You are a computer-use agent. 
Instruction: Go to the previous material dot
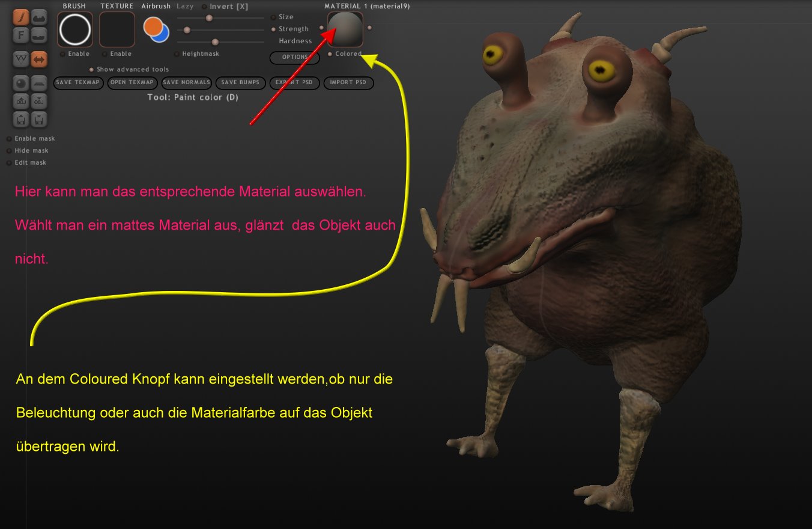321,28
